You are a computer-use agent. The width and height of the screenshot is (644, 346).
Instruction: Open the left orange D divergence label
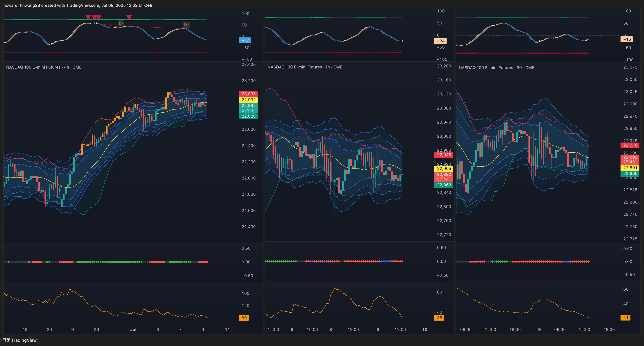pyautogui.click(x=121, y=23)
